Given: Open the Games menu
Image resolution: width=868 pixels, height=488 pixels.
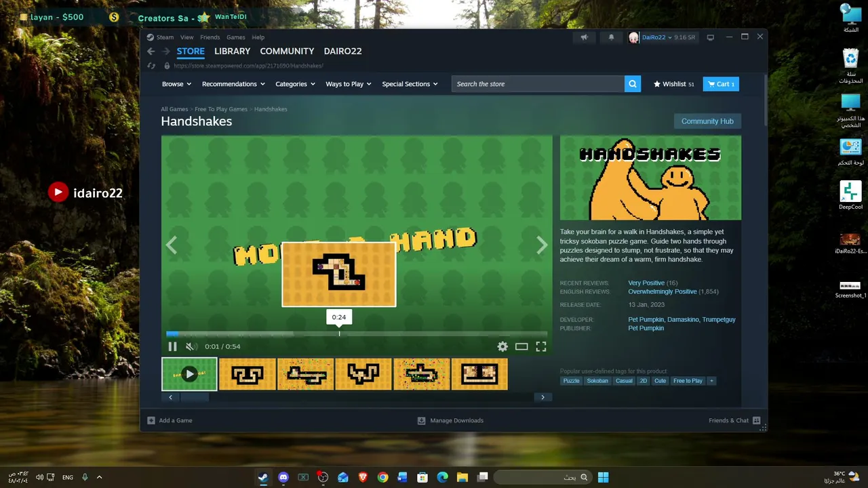Looking at the screenshot, I should pyautogui.click(x=235, y=37).
